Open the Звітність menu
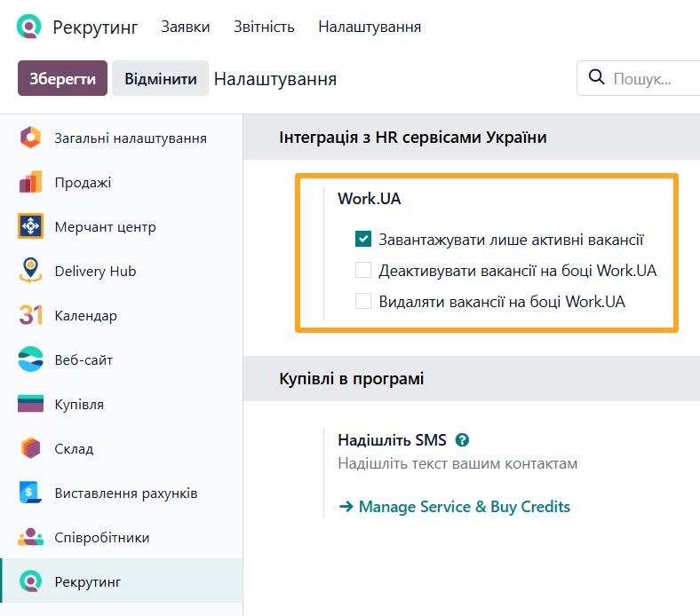The height and width of the screenshot is (616, 700). click(264, 27)
